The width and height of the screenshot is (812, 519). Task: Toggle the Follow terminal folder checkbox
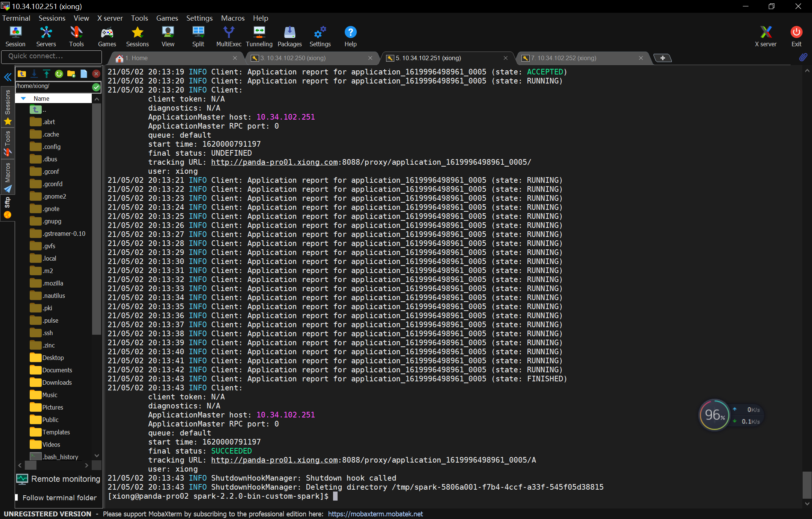coord(17,497)
